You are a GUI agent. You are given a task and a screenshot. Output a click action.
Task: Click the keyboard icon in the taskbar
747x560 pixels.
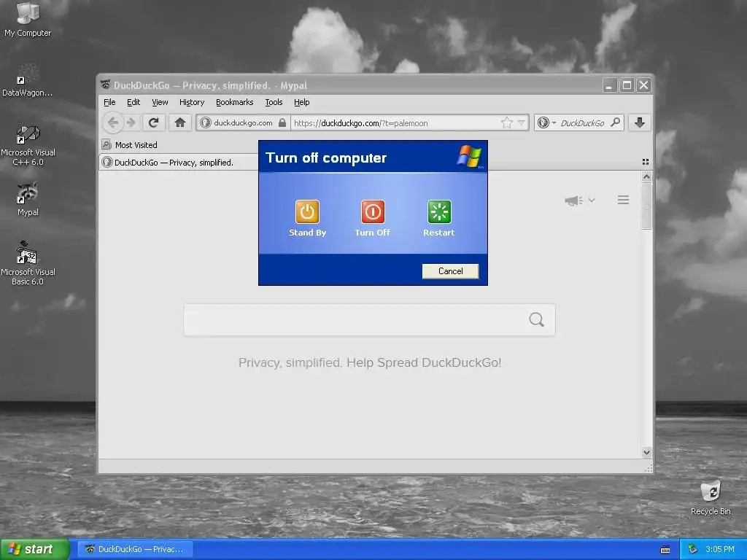click(665, 550)
